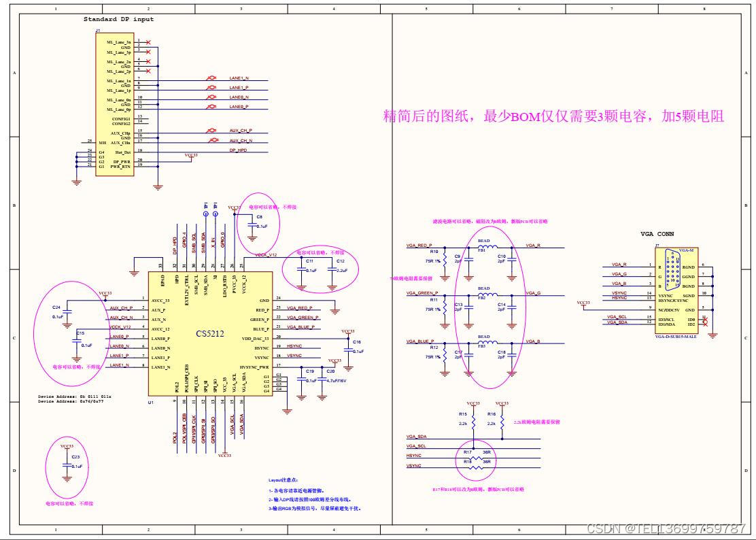Click capacitor C11 labeled 0.1uF
The height and width of the screenshot is (540, 756).
click(301, 270)
